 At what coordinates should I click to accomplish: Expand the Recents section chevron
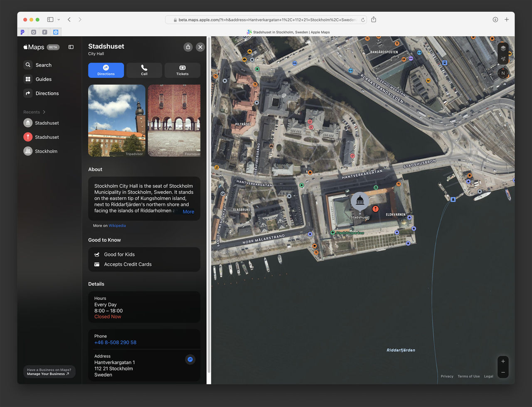pos(44,112)
